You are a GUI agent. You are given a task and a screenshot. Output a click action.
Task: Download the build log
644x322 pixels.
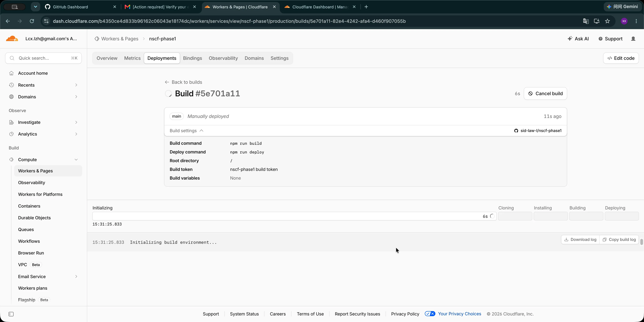[580, 240]
